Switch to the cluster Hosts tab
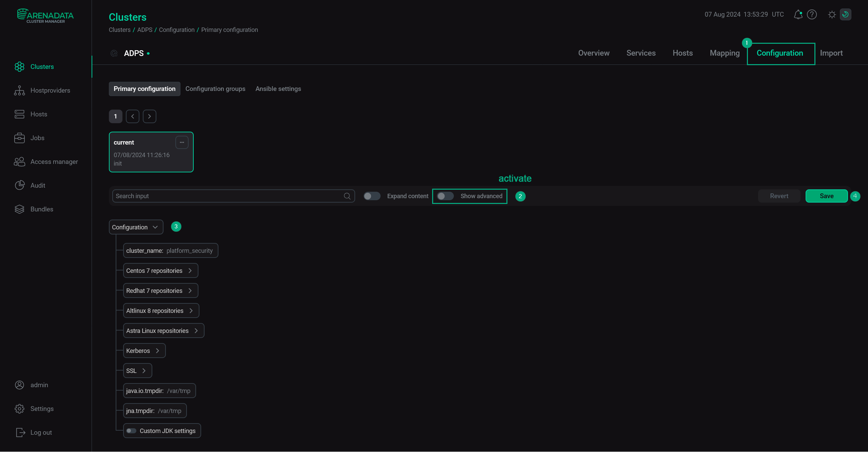Screen dimensions: 868x452 682,53
